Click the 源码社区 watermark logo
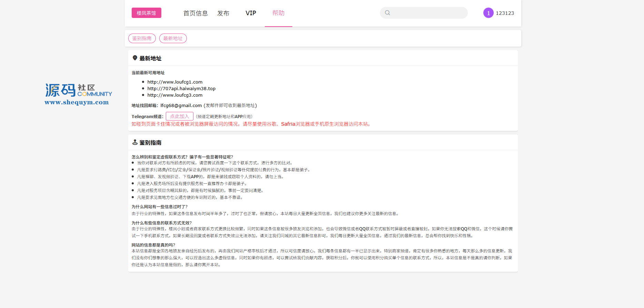This screenshot has height=308, width=644. pos(78,90)
